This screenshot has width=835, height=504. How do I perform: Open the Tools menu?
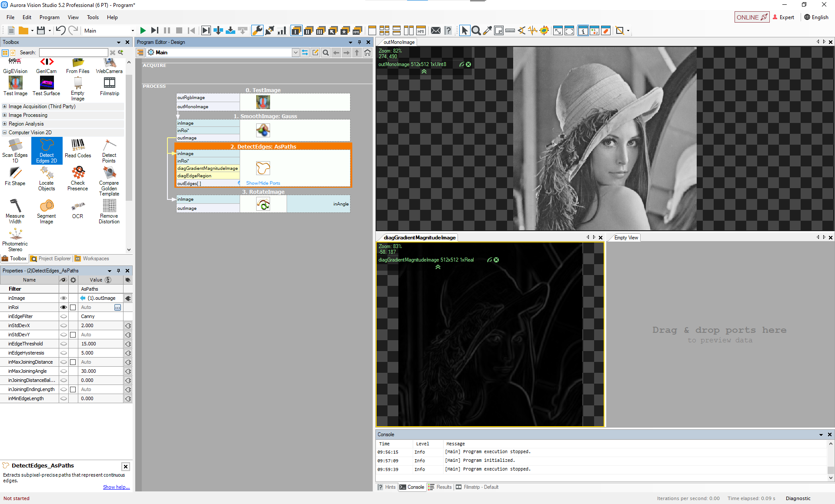pyautogui.click(x=93, y=17)
